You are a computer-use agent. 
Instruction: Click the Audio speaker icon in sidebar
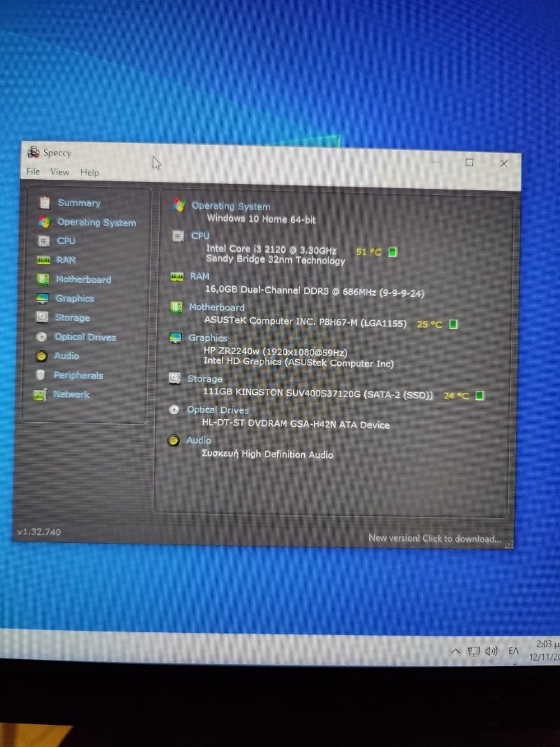pos(42,356)
